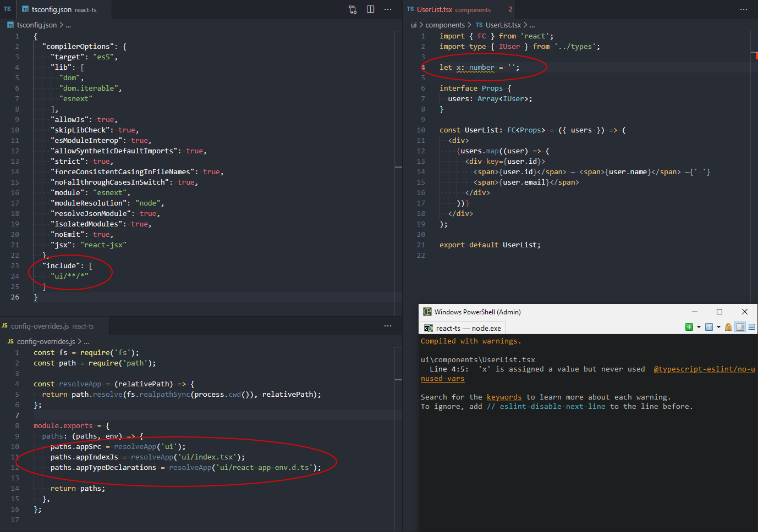Click the green plus new console icon
The image size is (758, 532).
[689, 328]
